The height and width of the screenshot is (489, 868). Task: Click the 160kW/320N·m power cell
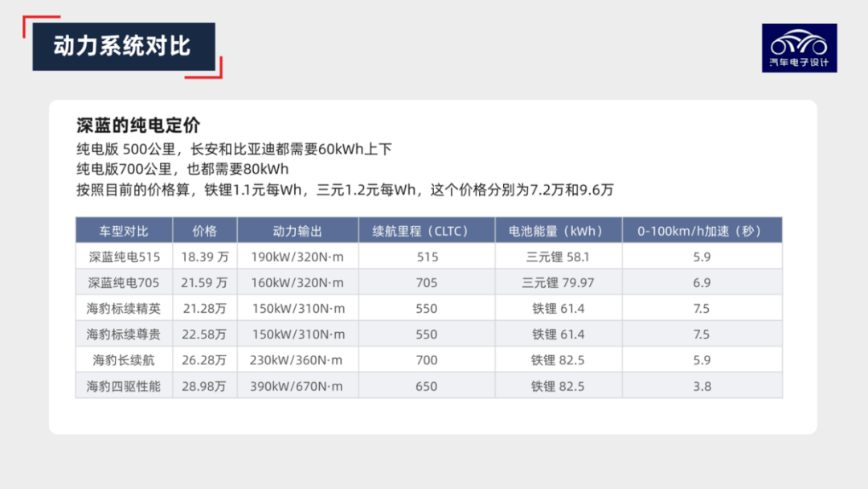click(x=298, y=282)
